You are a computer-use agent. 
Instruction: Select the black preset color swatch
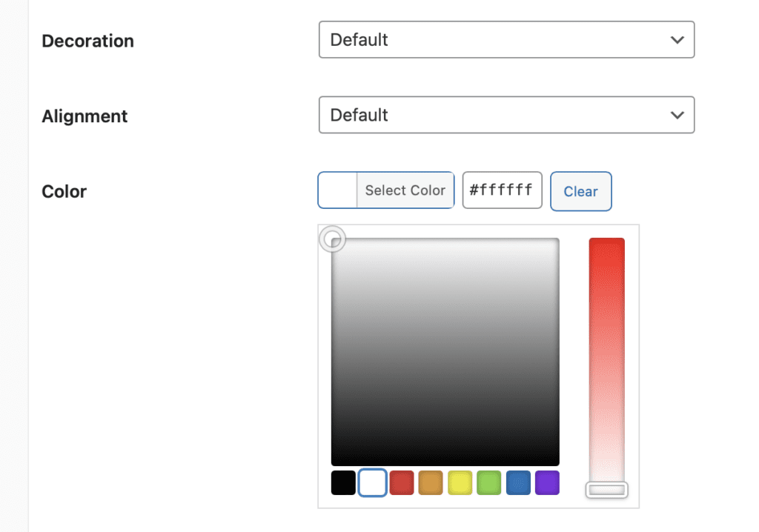342,482
